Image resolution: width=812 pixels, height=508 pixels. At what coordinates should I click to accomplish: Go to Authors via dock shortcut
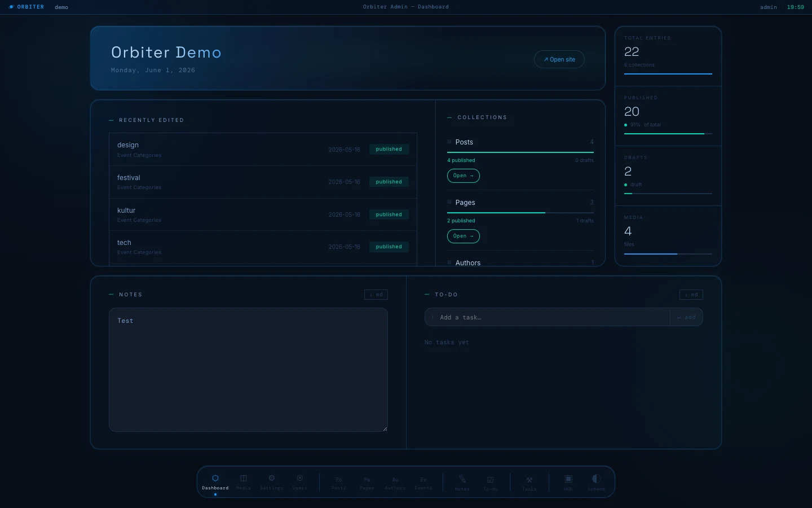(395, 483)
